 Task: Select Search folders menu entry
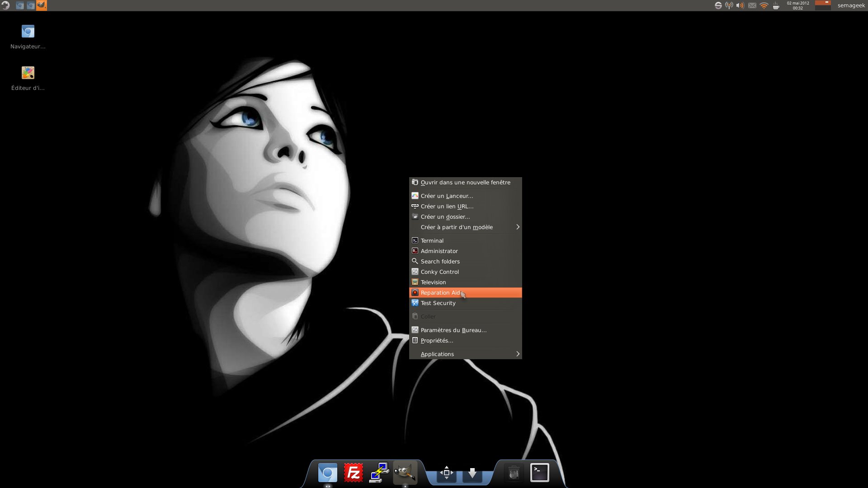pyautogui.click(x=466, y=262)
